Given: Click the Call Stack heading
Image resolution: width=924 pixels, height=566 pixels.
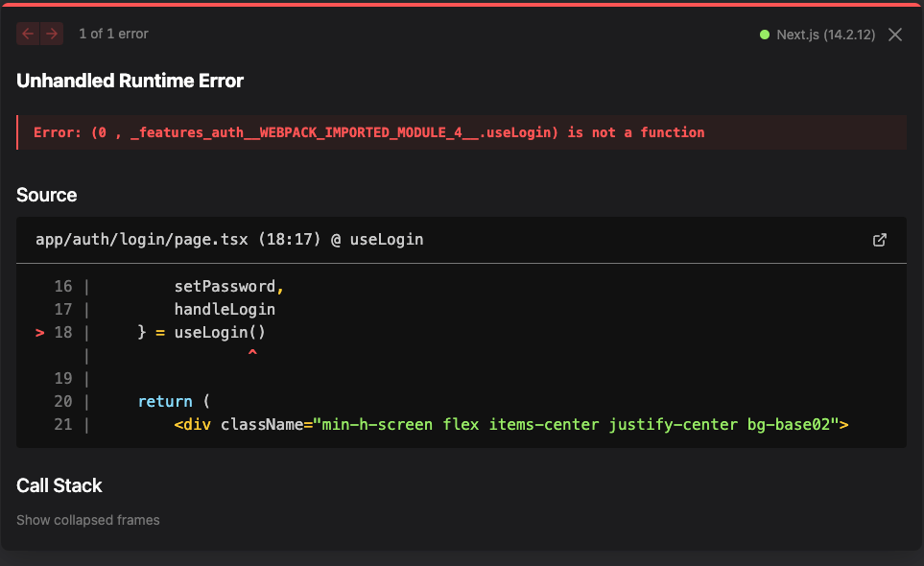Looking at the screenshot, I should [x=59, y=485].
